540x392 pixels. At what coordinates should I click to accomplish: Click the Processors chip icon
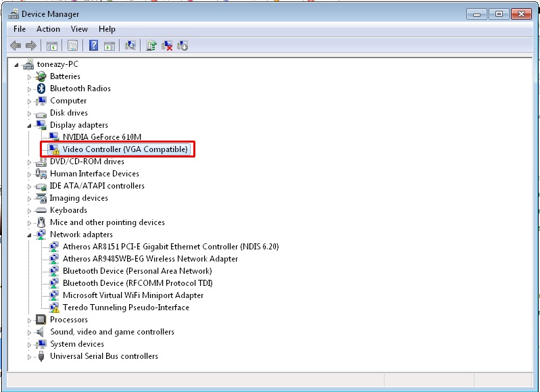[x=41, y=320]
